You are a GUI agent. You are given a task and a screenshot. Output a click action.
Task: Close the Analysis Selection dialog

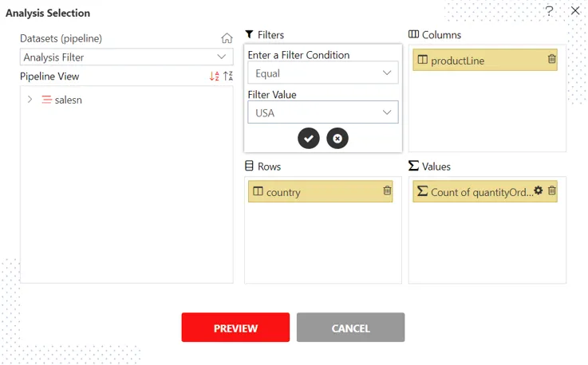[x=575, y=10]
